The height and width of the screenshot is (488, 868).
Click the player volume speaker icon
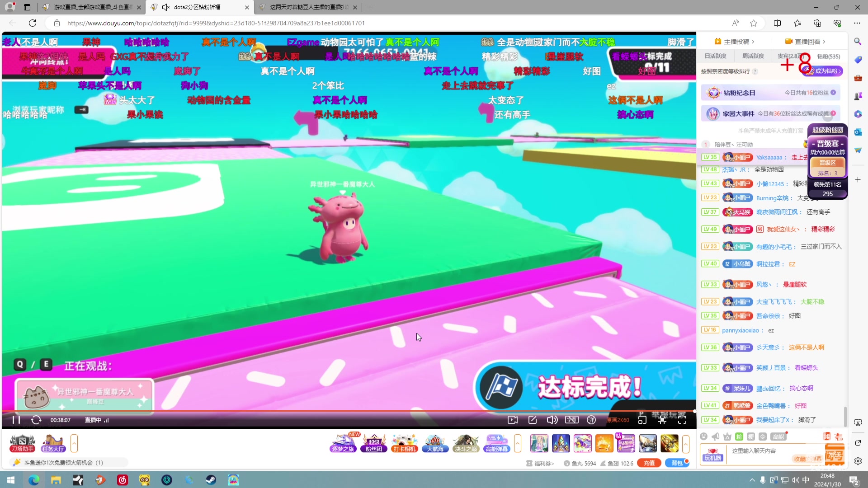552,420
